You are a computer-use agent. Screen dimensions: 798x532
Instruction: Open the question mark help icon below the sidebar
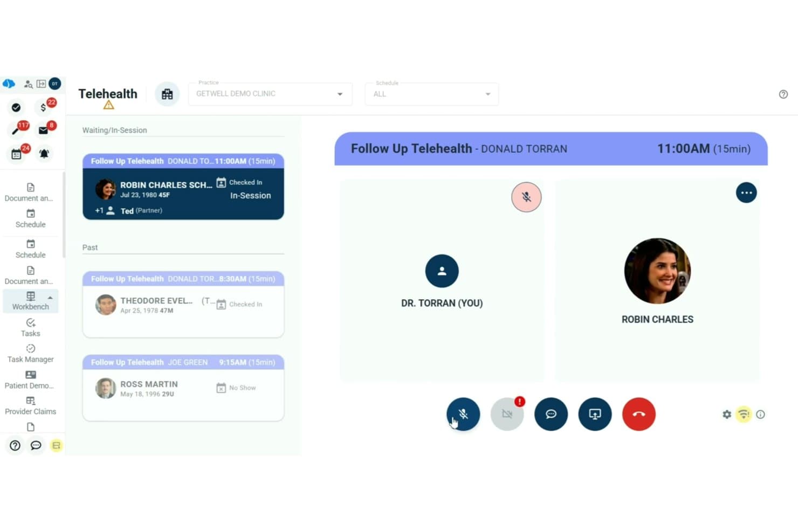[15, 445]
